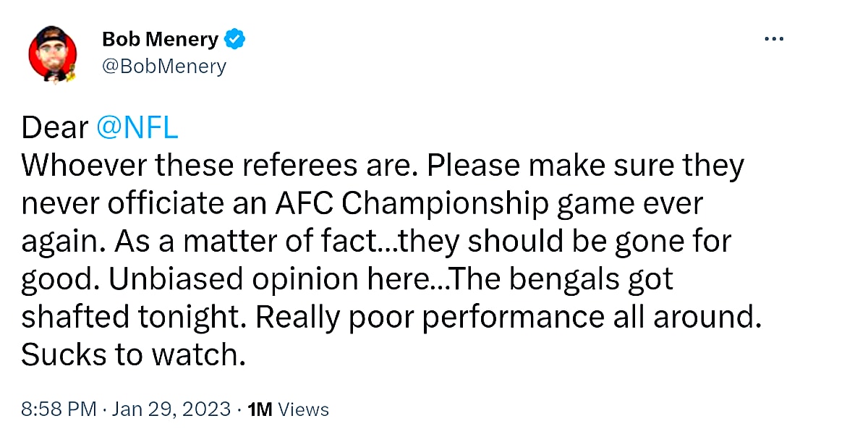Viewport: 868px width, 434px height.
Task: Click the blue verified checkmark badge
Action: coord(234,39)
